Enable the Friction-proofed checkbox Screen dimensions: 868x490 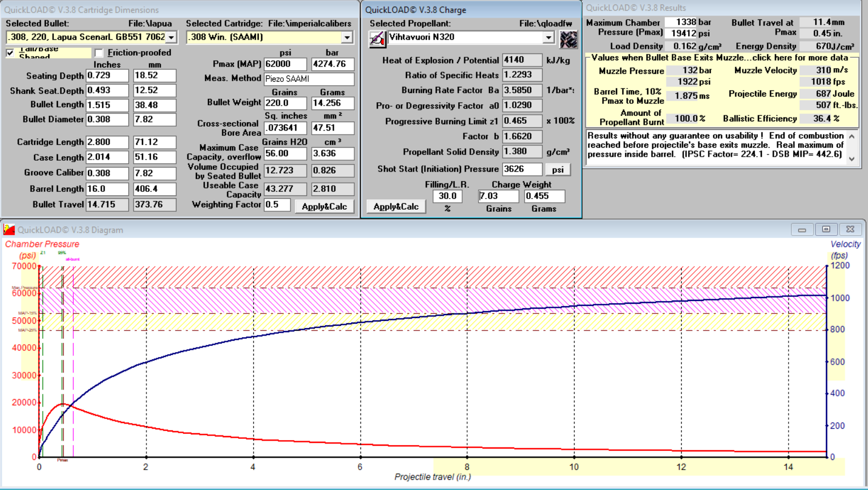point(99,53)
